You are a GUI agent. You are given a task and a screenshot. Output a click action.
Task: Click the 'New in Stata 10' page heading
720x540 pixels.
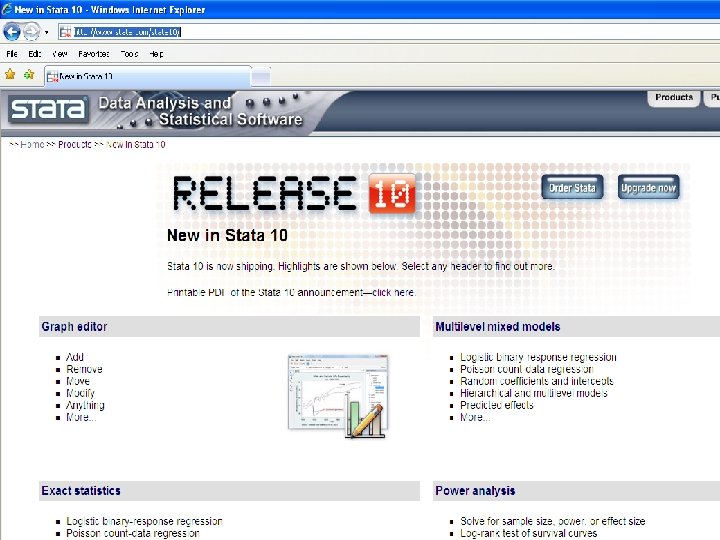(x=227, y=235)
